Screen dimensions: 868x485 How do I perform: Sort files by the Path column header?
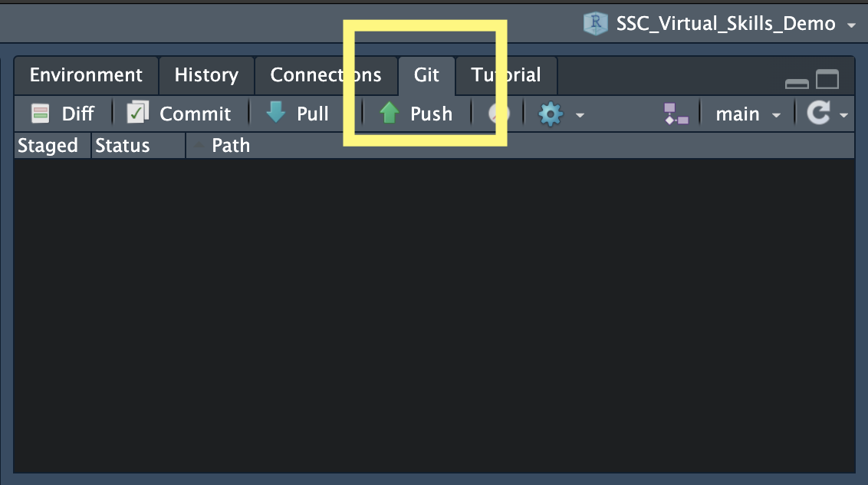(x=231, y=146)
